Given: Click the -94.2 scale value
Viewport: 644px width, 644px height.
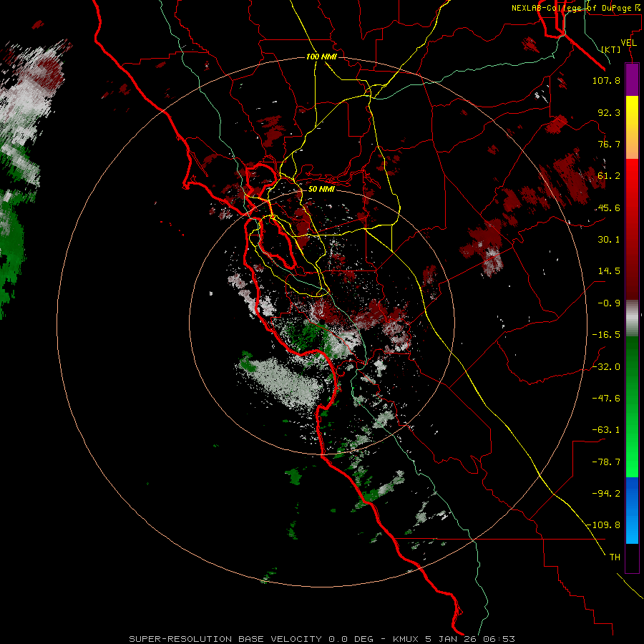Looking at the screenshot, I should [x=606, y=493].
